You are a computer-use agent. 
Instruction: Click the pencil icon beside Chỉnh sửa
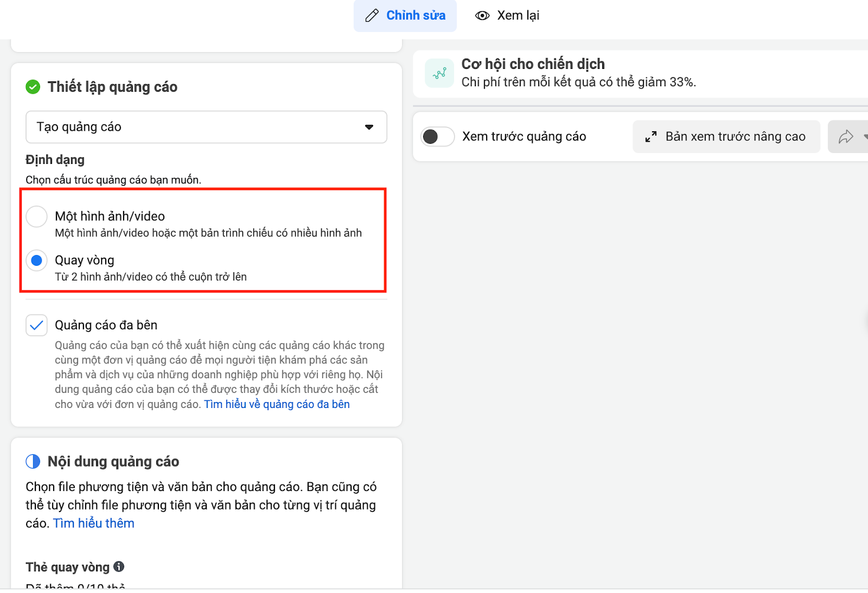point(372,16)
